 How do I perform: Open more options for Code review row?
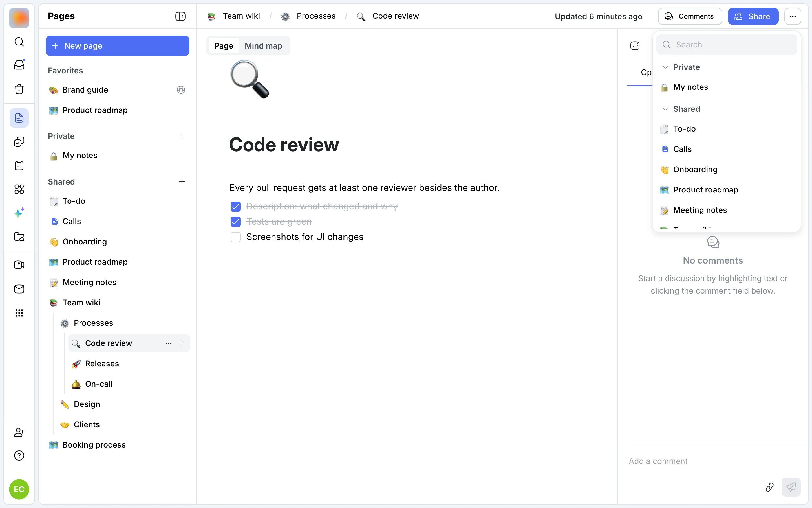click(168, 343)
